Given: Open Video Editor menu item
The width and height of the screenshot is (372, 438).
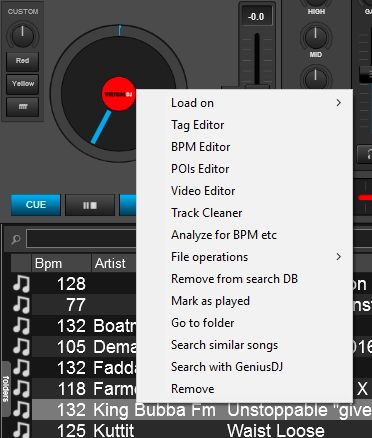Looking at the screenshot, I should coord(245,191).
